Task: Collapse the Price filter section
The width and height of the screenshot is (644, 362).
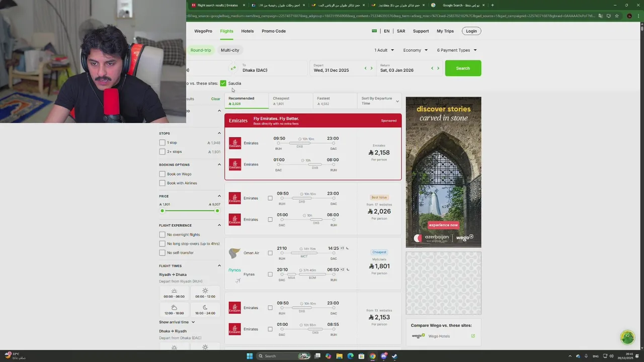Action: tap(219, 196)
